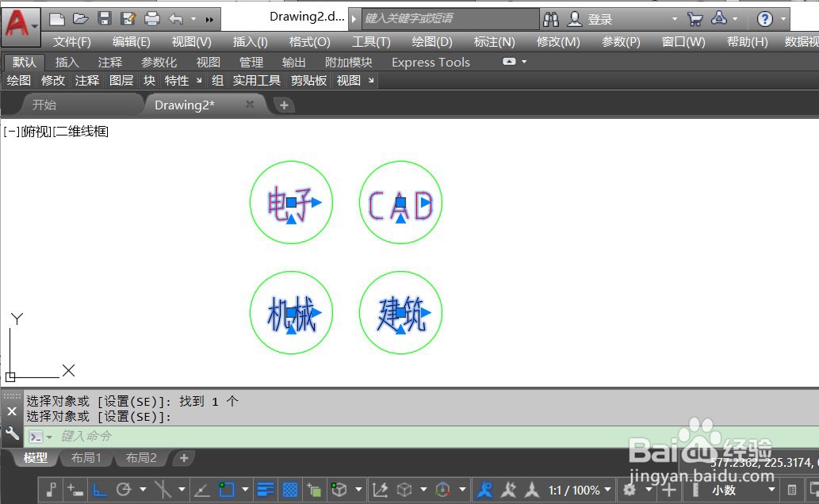Screen dimensions: 819x504
Task: Open the 工具(T) menu
Action: tap(371, 42)
